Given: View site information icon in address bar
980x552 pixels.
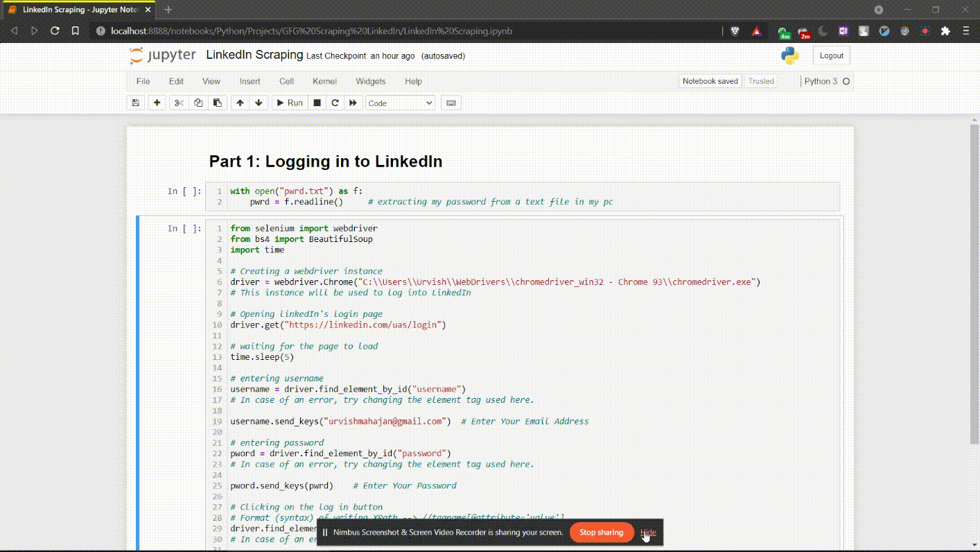Looking at the screenshot, I should [100, 31].
